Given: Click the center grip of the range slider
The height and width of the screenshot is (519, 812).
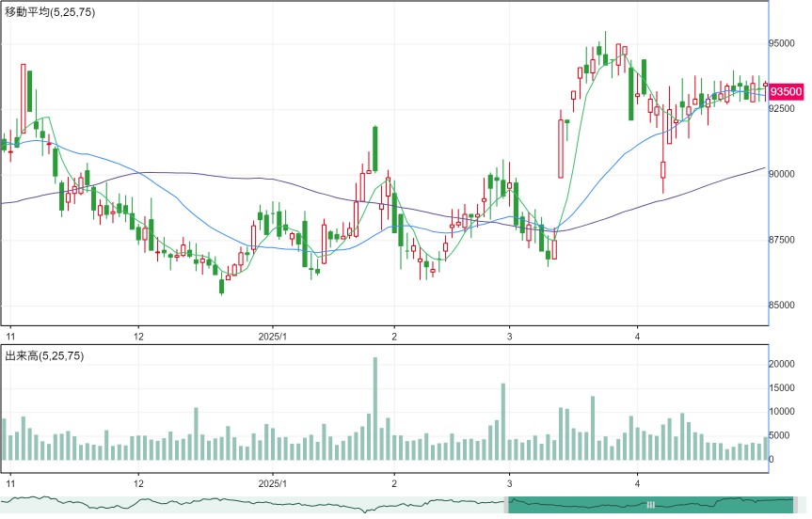Looking at the screenshot, I should [x=651, y=505].
